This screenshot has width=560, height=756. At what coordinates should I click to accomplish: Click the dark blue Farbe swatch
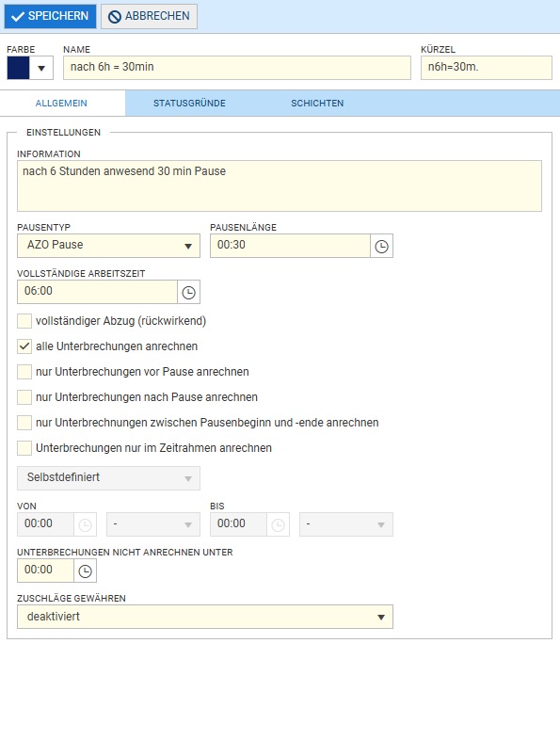(x=18, y=68)
